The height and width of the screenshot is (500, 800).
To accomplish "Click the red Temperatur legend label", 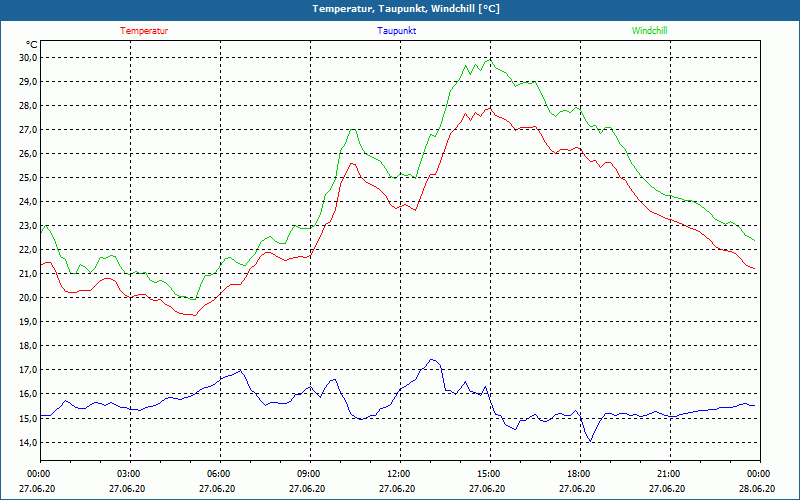I will point(144,31).
